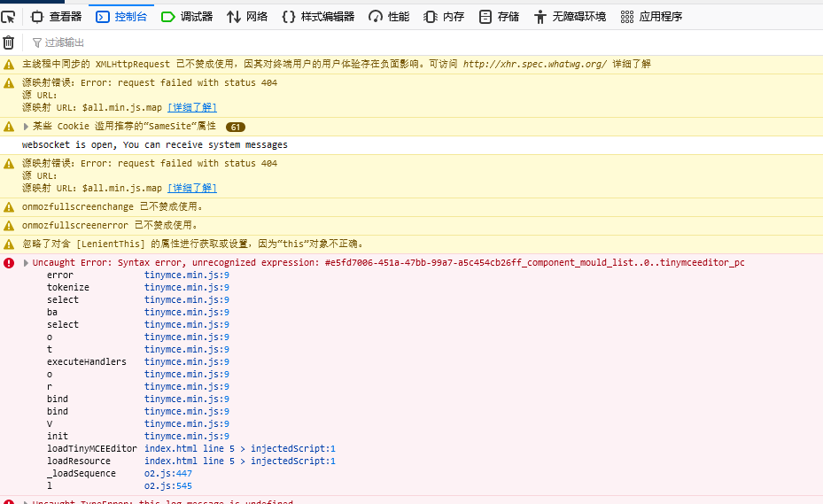Open the 无障碍环境 accessibility tab

570,17
